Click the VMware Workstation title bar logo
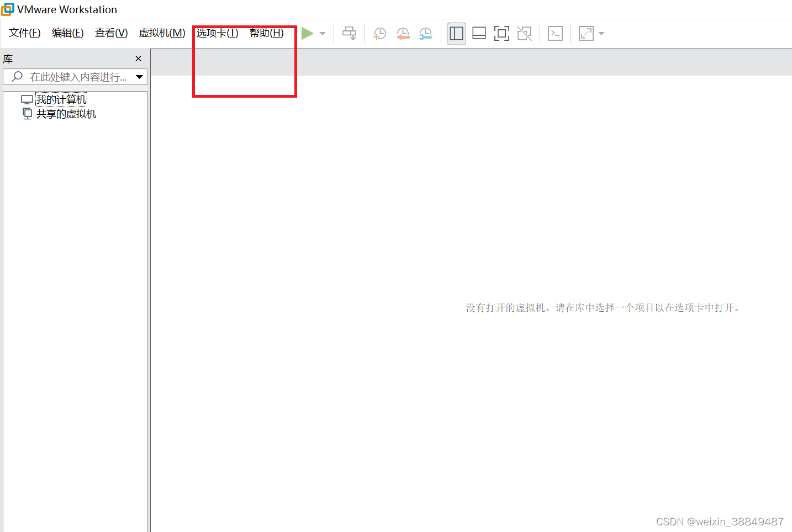The width and height of the screenshot is (792, 532). (7, 9)
